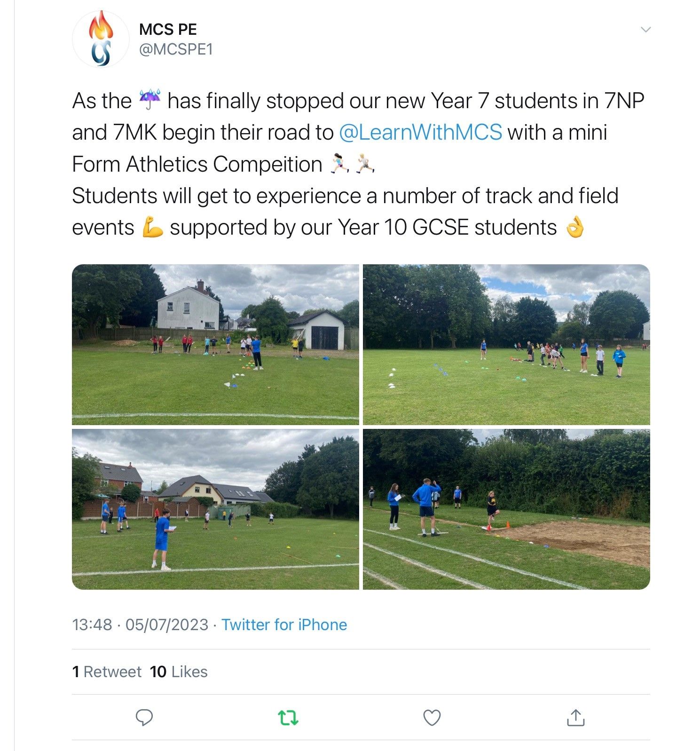Image resolution: width=700 pixels, height=751 pixels.
Task: Expand the tweet options chevron
Action: click(646, 30)
